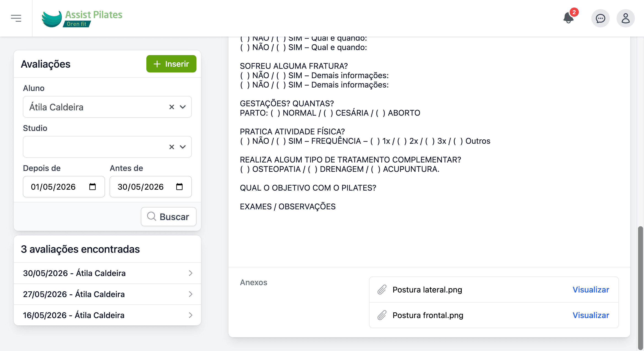This screenshot has width=644, height=351.
Task: Select the Postura lateral.png file name
Action: pos(427,290)
